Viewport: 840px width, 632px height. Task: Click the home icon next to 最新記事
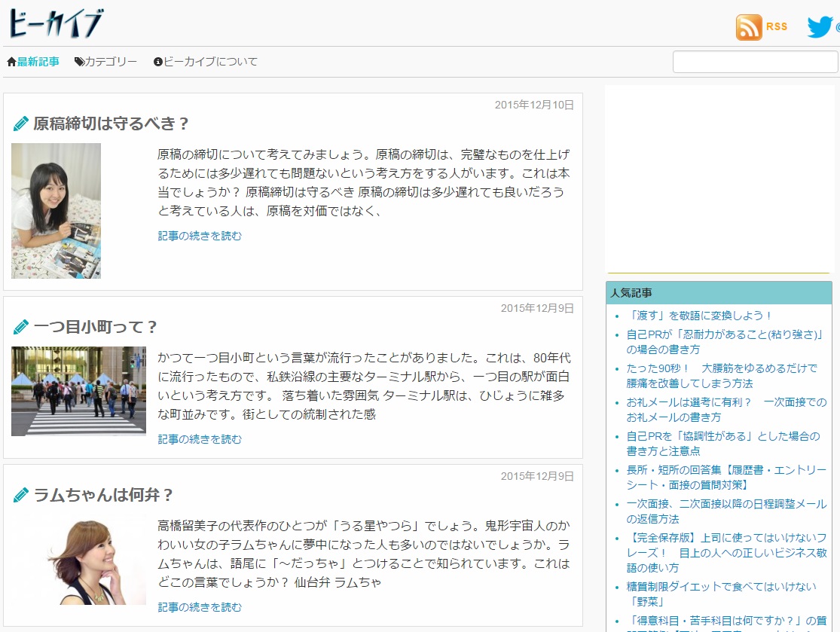click(x=11, y=62)
